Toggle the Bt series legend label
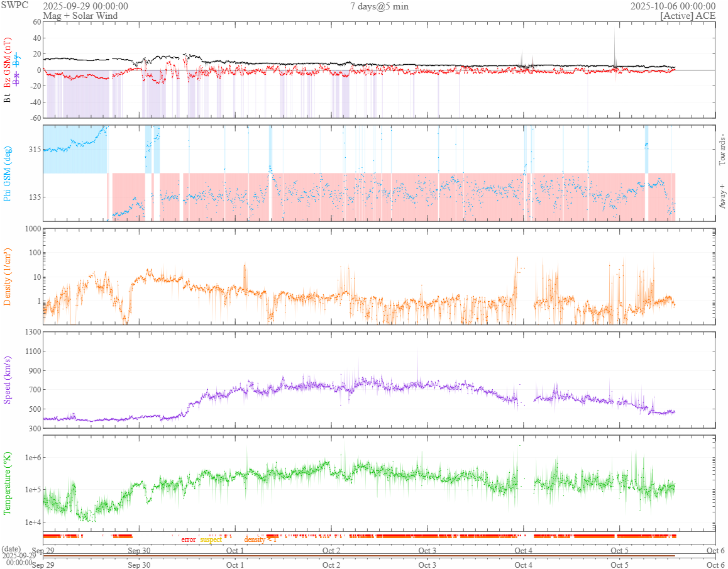The image size is (728, 569). coord(8,98)
